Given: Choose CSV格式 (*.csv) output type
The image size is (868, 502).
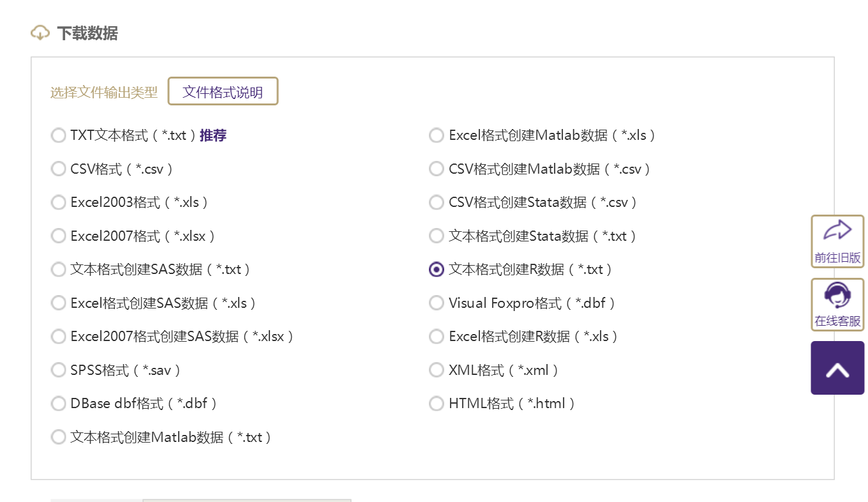Looking at the screenshot, I should pyautogui.click(x=58, y=169).
